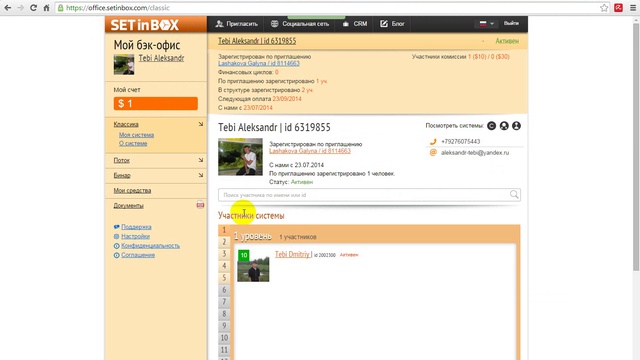Click third round system view icon
The image size is (640, 360).
[516, 126]
